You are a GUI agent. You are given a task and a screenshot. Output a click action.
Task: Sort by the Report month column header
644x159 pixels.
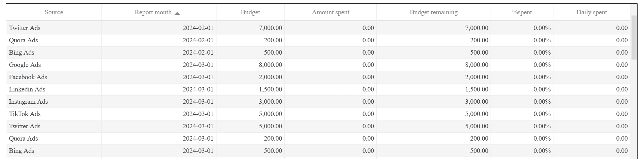click(159, 12)
